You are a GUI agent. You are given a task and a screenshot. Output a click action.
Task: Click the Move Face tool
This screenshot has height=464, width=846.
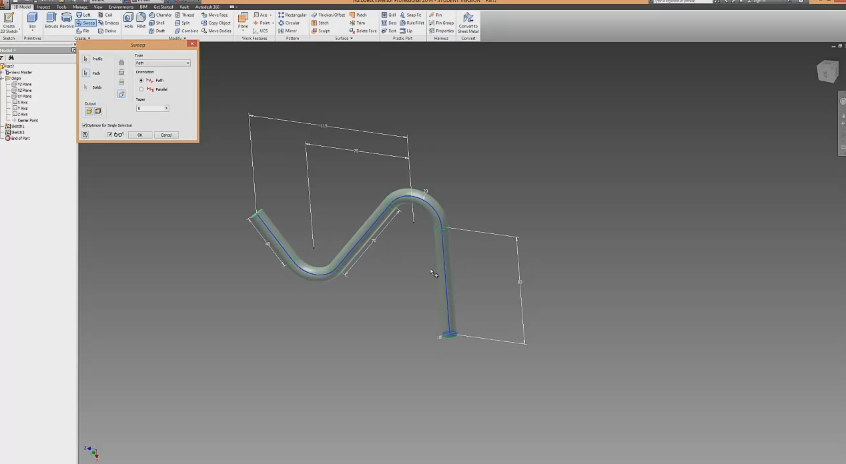point(215,15)
